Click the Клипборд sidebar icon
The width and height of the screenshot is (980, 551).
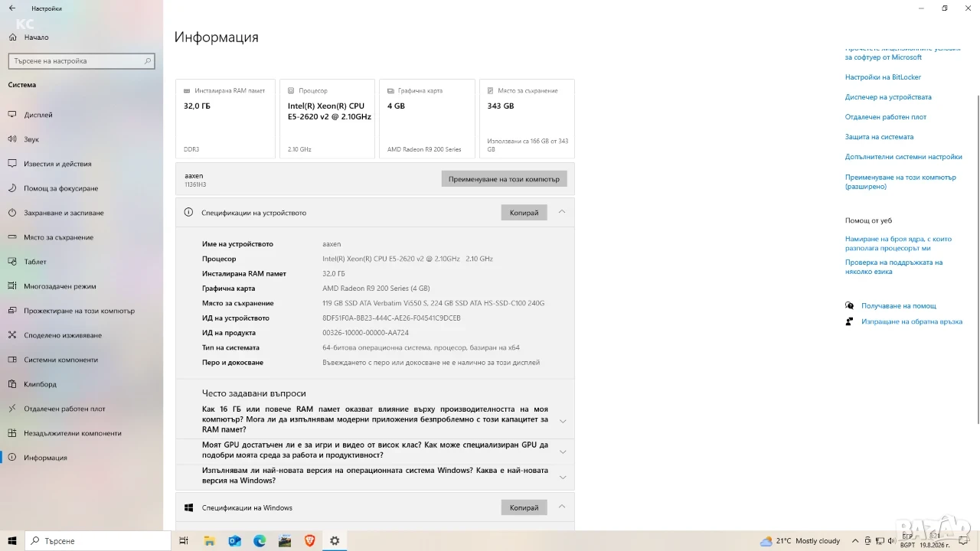[x=12, y=384]
